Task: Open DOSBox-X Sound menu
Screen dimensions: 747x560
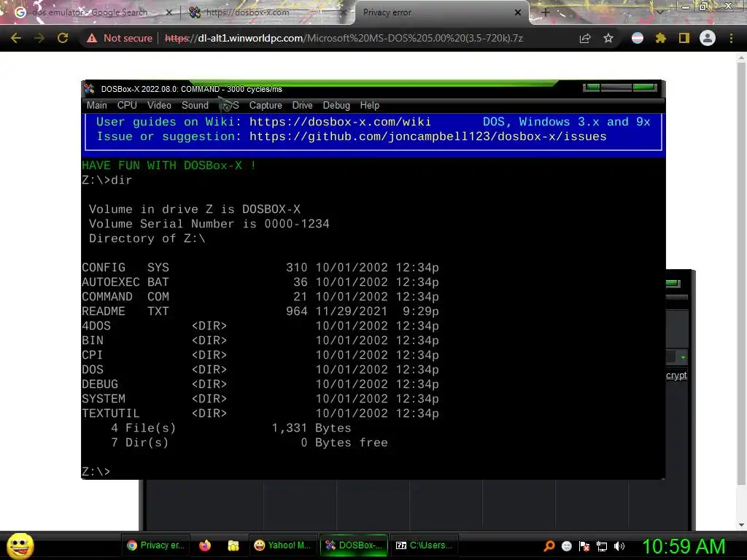Action: click(x=195, y=105)
